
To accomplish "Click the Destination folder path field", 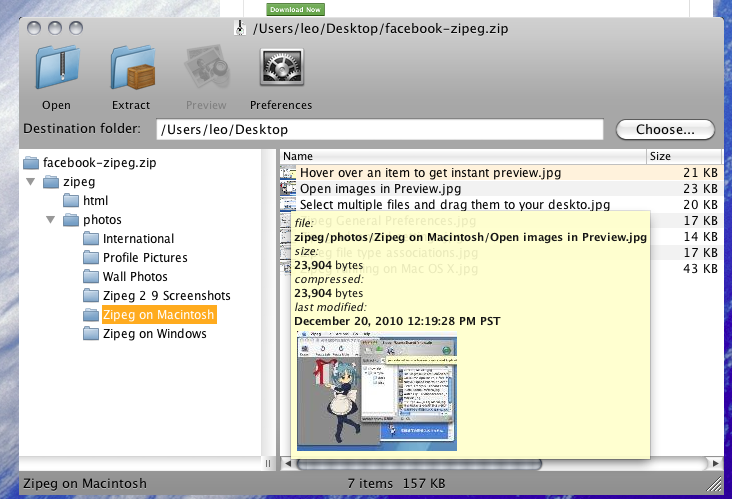I will 379,130.
